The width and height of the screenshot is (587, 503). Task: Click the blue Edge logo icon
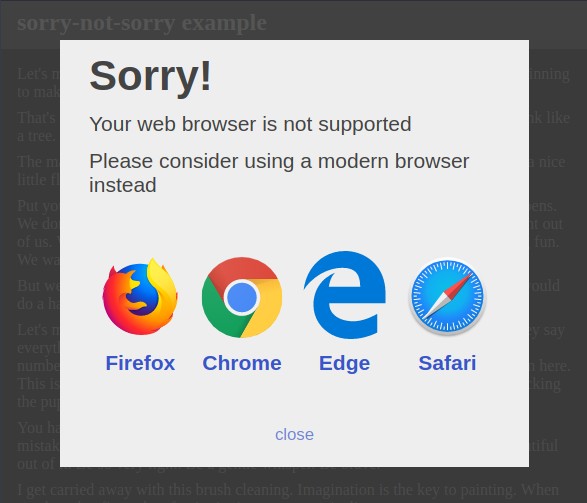pyautogui.click(x=344, y=295)
